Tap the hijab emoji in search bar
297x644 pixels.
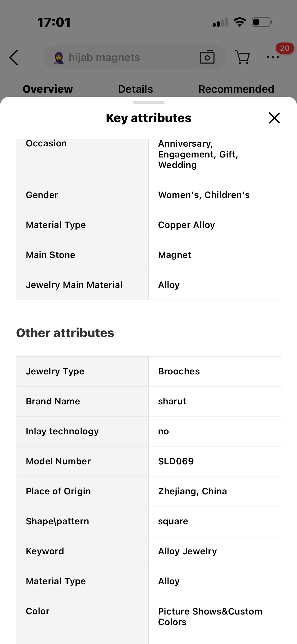[x=59, y=58]
